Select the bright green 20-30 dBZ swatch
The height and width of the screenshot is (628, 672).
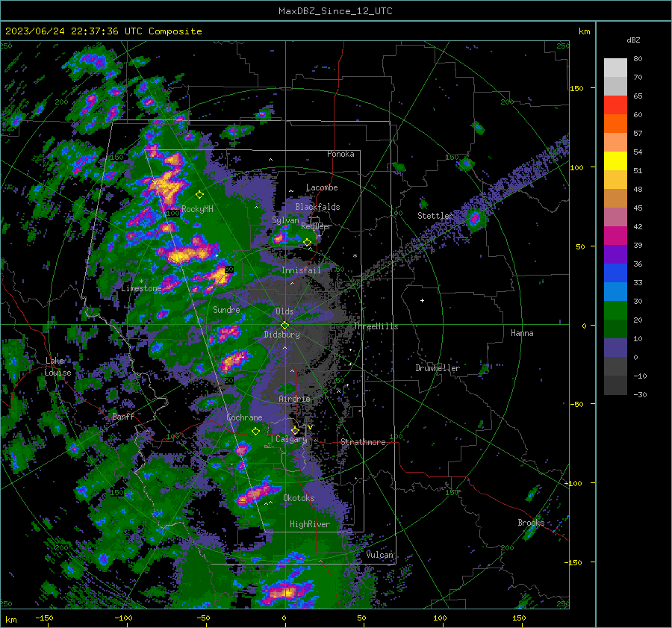click(x=615, y=311)
